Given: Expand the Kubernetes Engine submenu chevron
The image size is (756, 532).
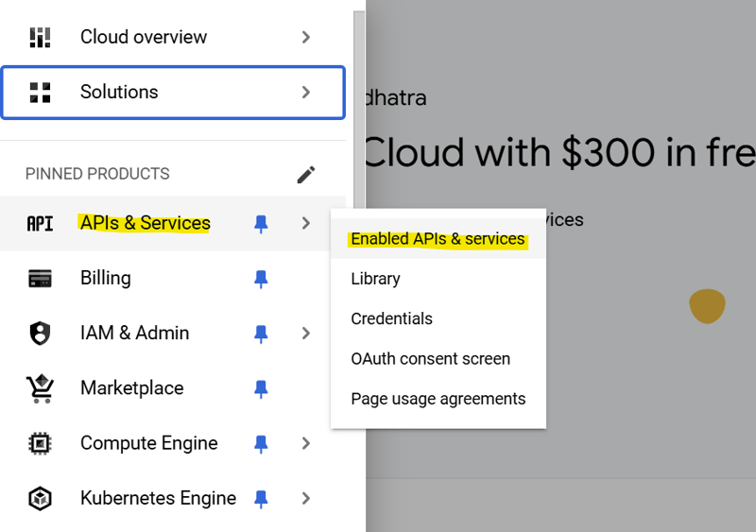Looking at the screenshot, I should point(305,498).
